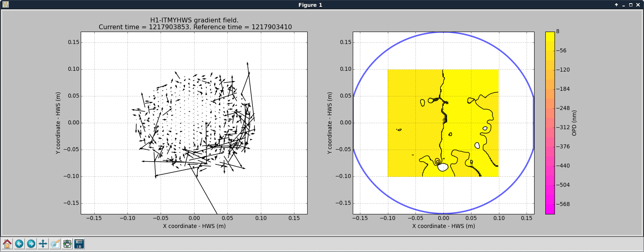Image resolution: width=644 pixels, height=252 pixels.
Task: Click the 'H1-ITMYHWS gradient field.' title line
Action: tap(194, 20)
